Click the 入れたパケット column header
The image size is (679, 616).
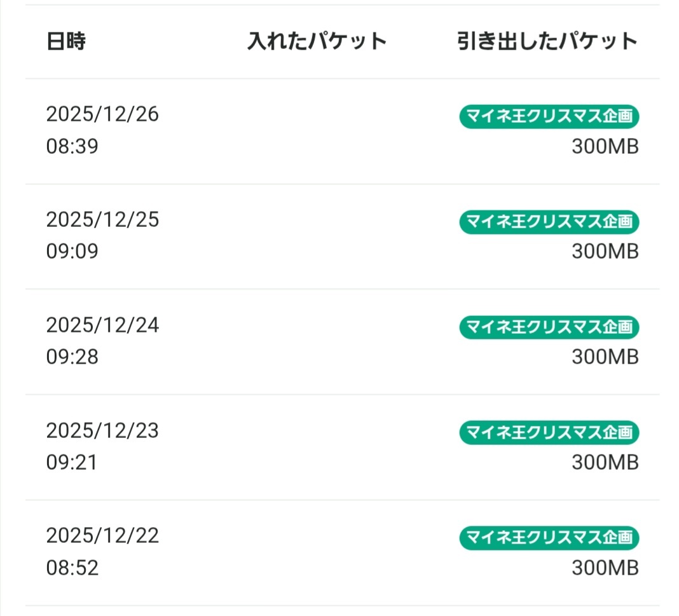click(x=317, y=41)
